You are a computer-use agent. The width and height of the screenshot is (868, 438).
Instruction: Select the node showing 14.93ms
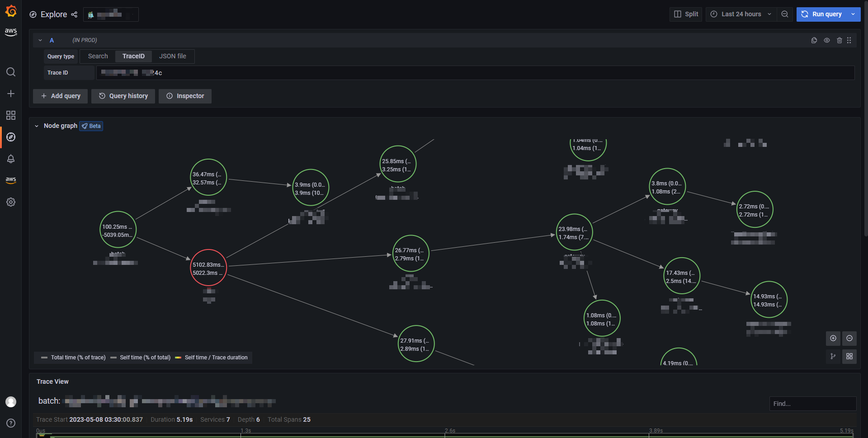point(769,299)
